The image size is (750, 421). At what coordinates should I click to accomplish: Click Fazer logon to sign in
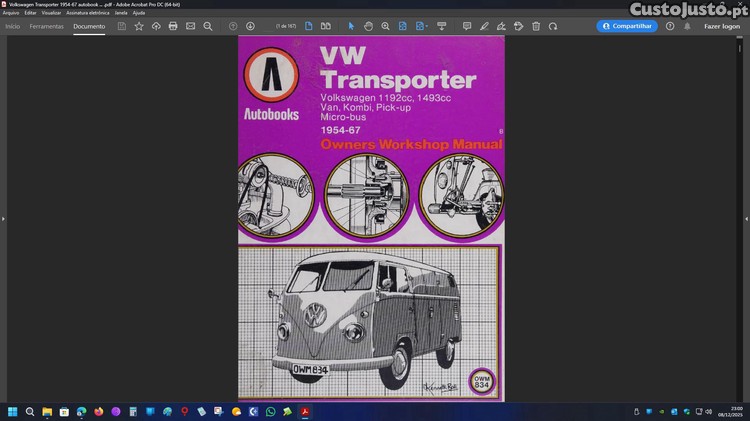[x=722, y=26]
